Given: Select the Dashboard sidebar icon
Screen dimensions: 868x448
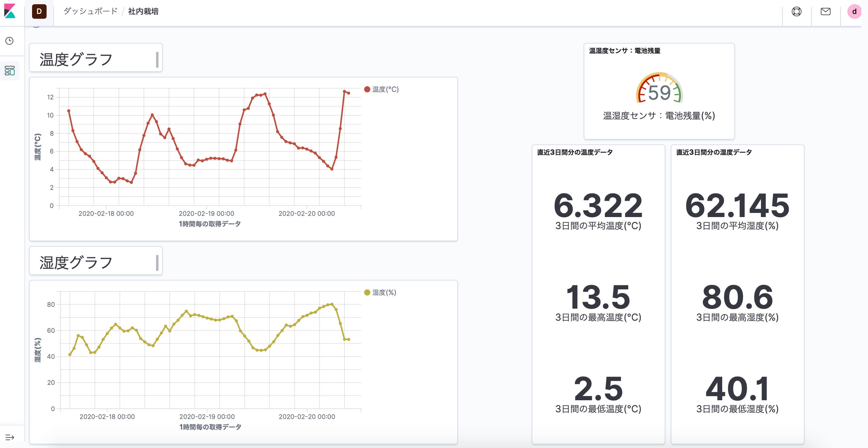Looking at the screenshot, I should pos(9,70).
